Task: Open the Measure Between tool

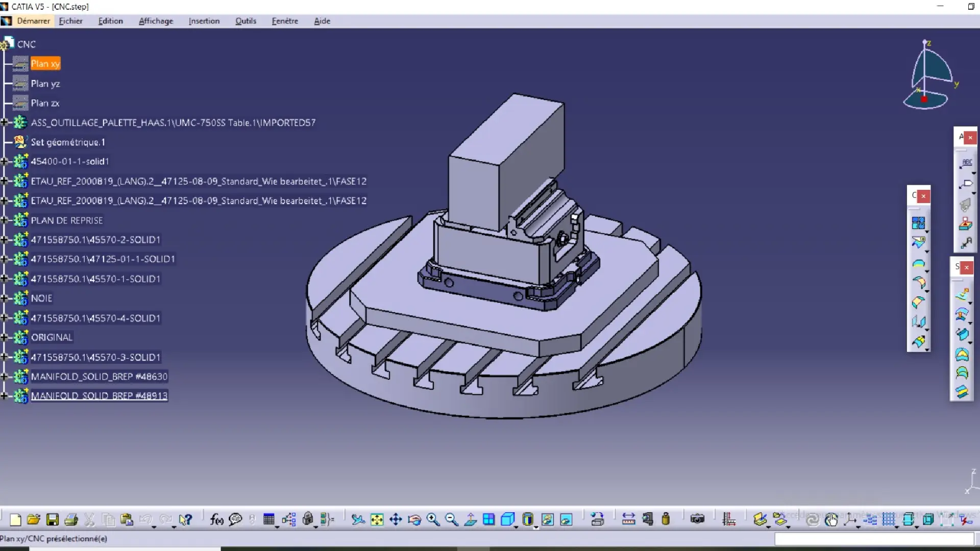Action: tap(628, 519)
